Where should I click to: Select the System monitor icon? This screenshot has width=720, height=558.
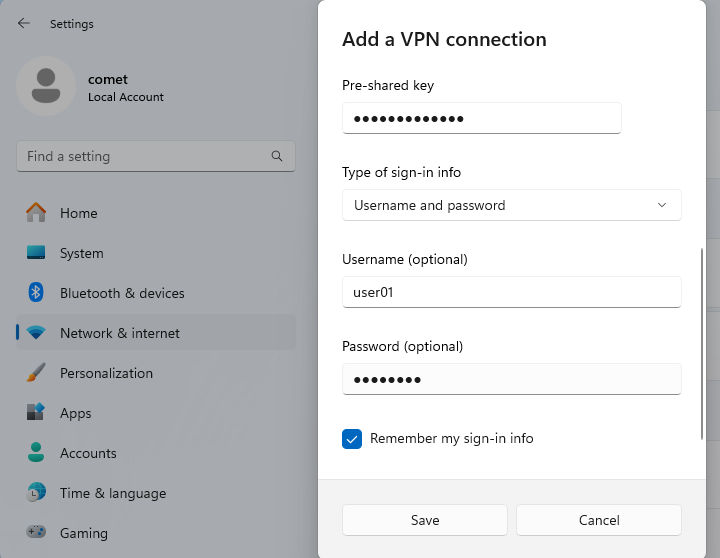pyautogui.click(x=36, y=253)
